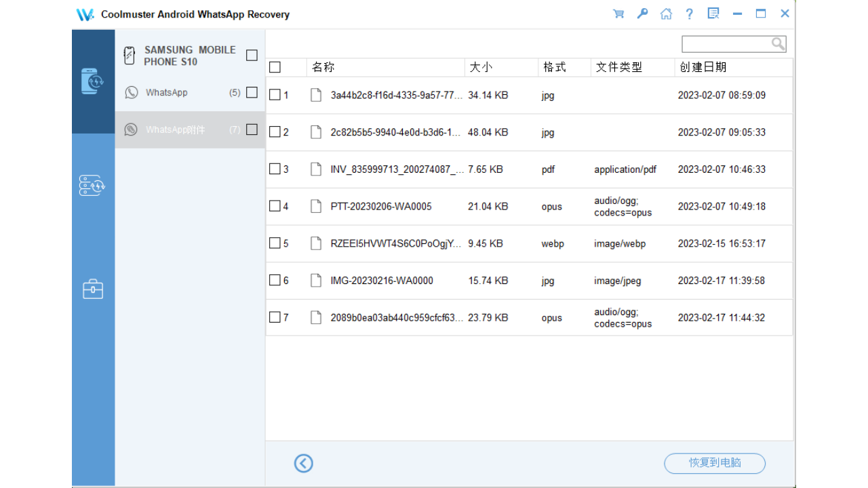Viewport: 868px width, 488px height.
Task: Open help via the question mark icon
Action: point(690,13)
